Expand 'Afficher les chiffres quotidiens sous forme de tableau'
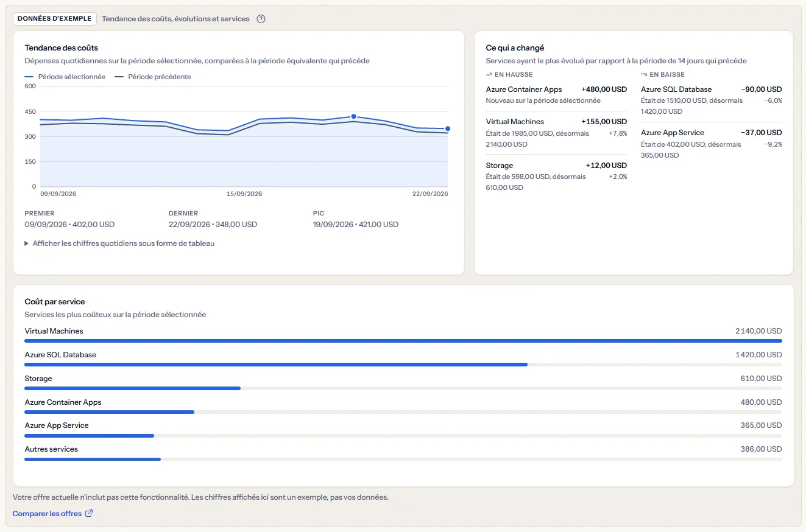 click(119, 243)
